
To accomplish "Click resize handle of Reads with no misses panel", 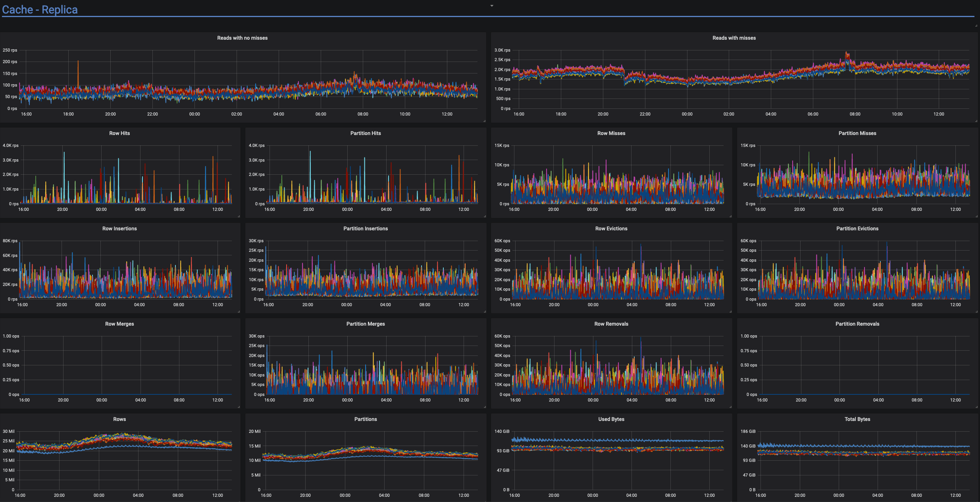I will [x=485, y=121].
